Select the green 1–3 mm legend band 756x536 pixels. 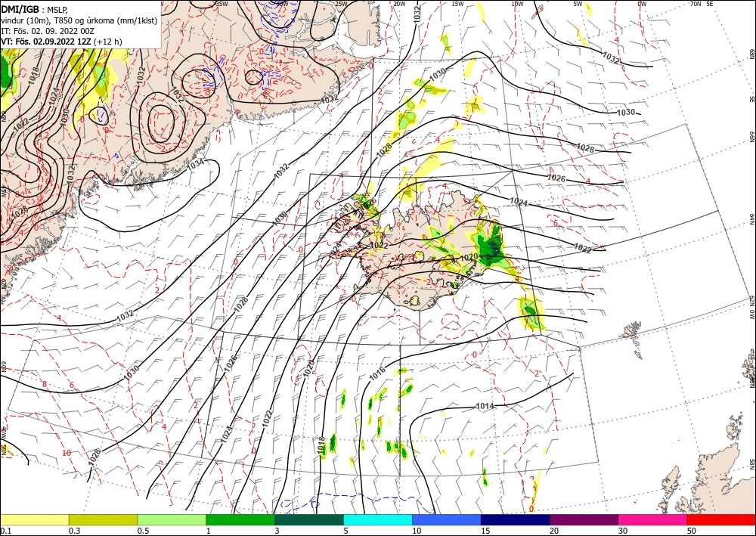tap(240, 519)
